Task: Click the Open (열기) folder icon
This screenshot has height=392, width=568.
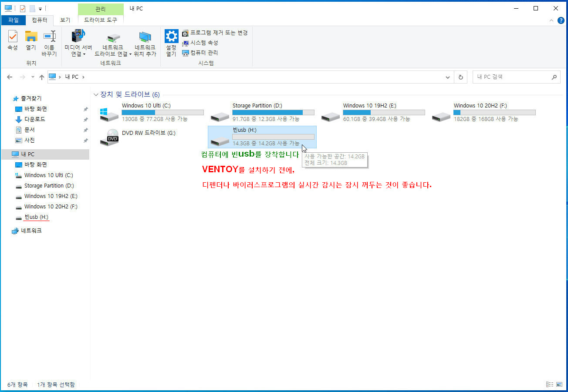Action: point(31,40)
